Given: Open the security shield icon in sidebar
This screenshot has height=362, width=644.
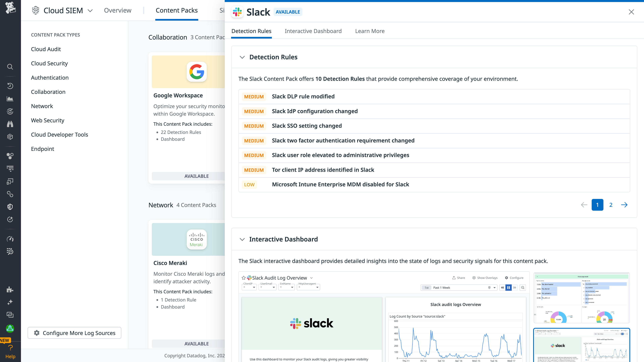Looking at the screenshot, I should (10, 207).
